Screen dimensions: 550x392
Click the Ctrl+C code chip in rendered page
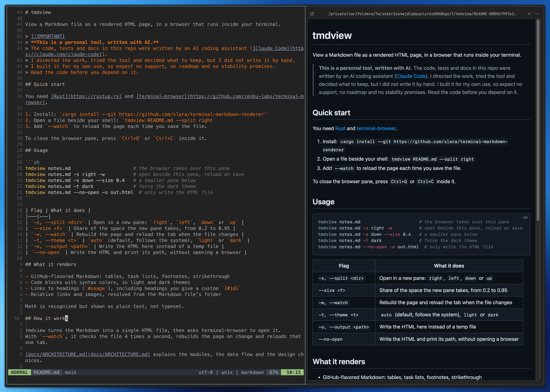pos(425,182)
